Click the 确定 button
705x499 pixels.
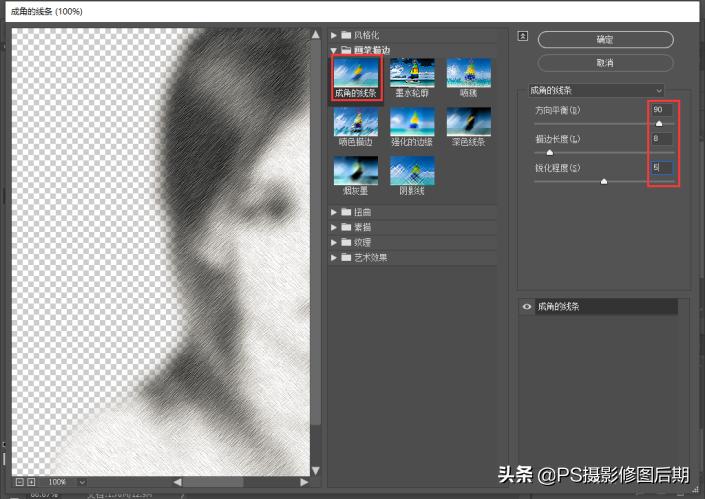pos(605,40)
